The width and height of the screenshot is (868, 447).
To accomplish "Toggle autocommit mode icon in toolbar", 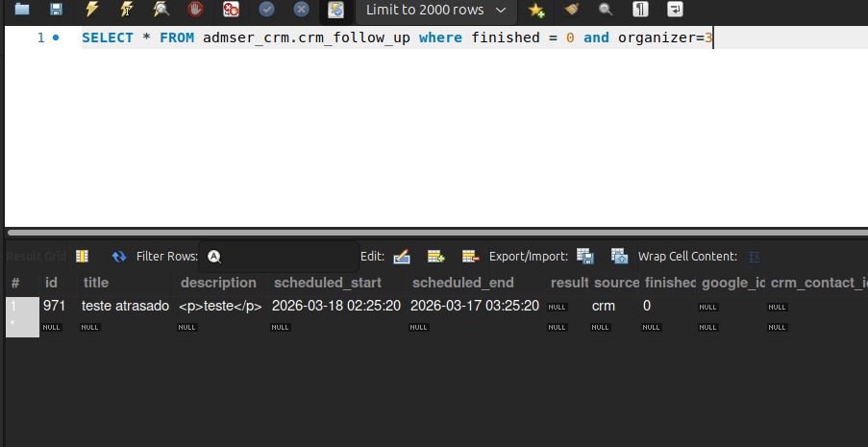I will [335, 10].
